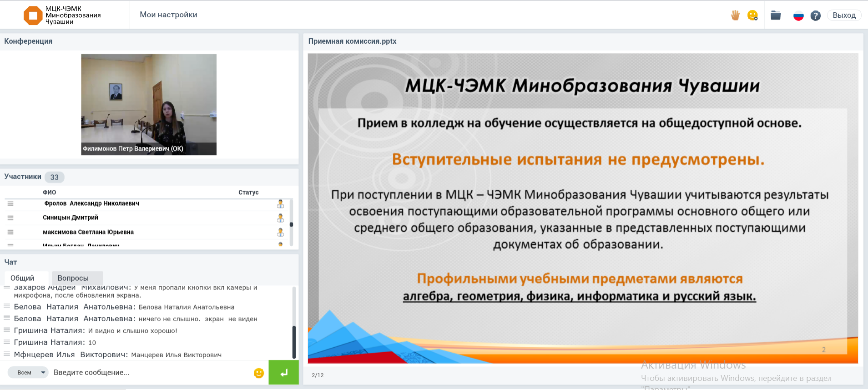Click the МЦК-ЧЭМК orange logo
This screenshot has height=390, width=868.
pyautogui.click(x=33, y=15)
